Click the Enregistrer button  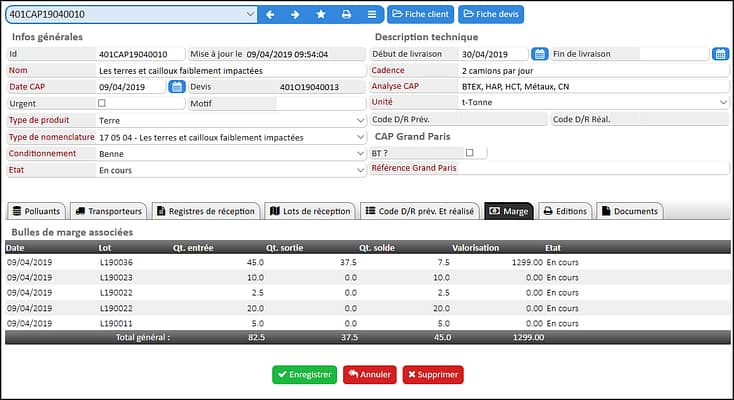[304, 374]
